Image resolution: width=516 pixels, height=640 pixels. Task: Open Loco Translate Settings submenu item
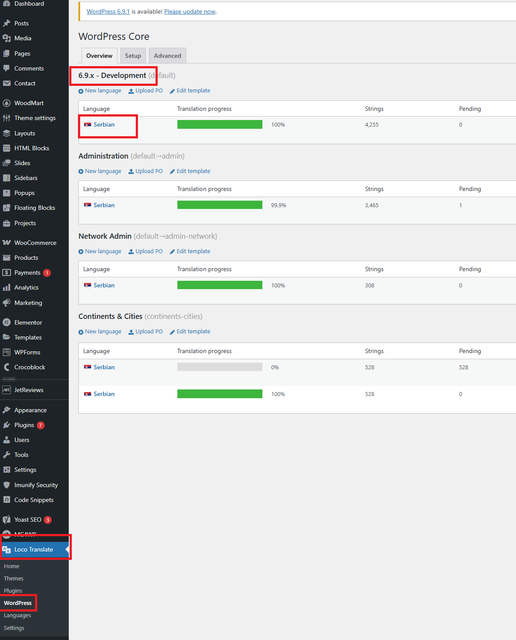[x=14, y=628]
